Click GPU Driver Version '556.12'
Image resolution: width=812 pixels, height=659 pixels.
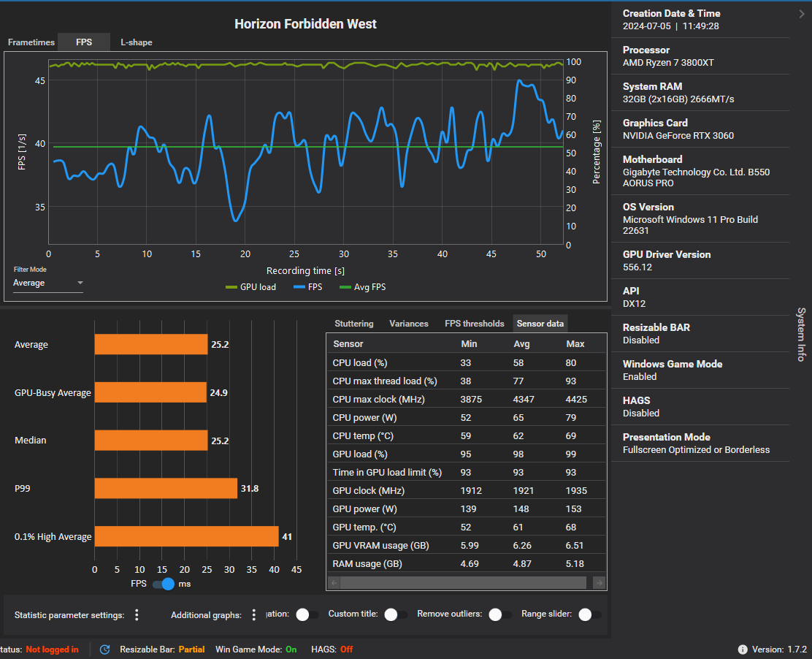click(637, 267)
